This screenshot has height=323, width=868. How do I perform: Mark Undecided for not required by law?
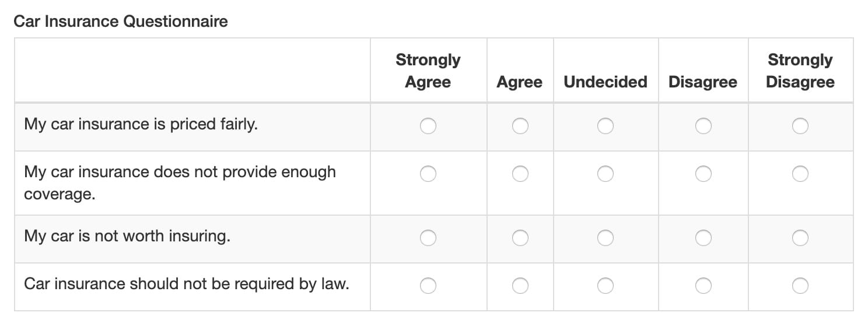(x=605, y=286)
